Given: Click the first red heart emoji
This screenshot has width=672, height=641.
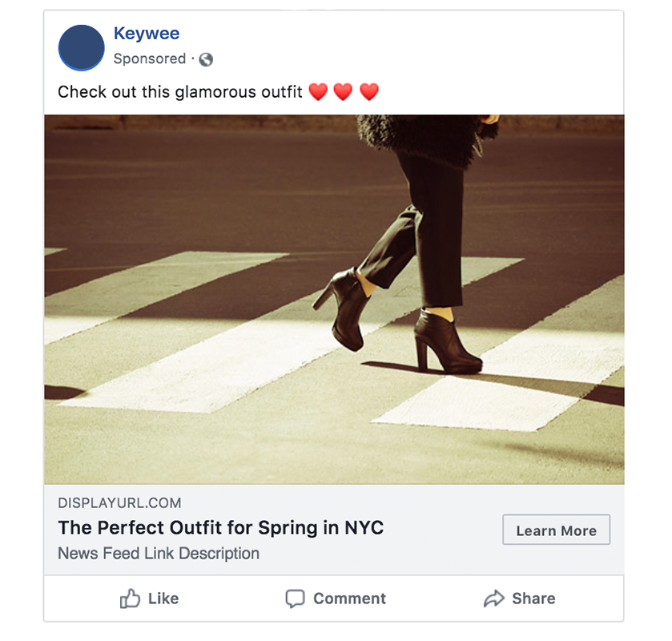Looking at the screenshot, I should coord(318,92).
